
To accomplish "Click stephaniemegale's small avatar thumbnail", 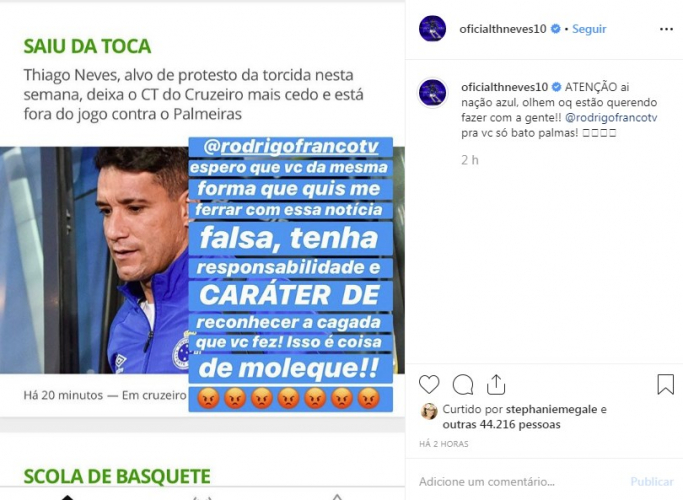I will (x=429, y=411).
